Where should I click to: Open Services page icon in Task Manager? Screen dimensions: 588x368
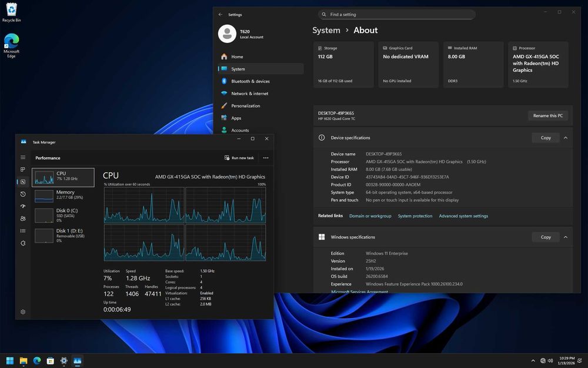[x=23, y=243]
